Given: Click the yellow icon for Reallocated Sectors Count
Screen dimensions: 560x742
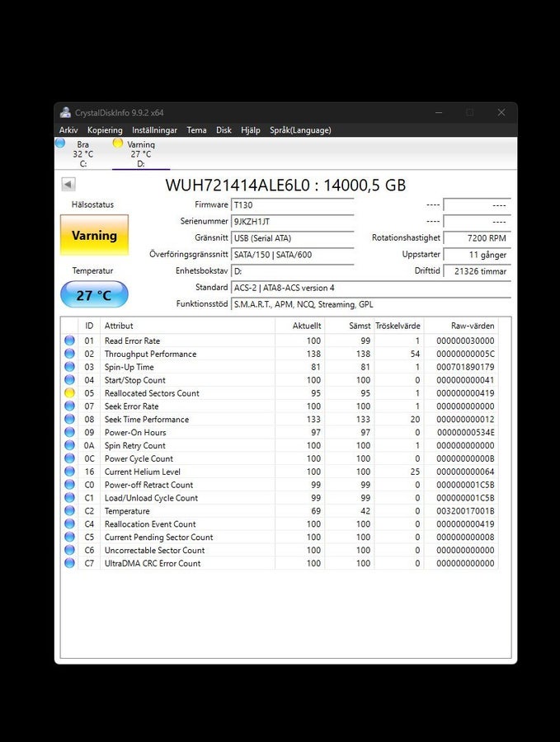Looking at the screenshot, I should coord(69,392).
